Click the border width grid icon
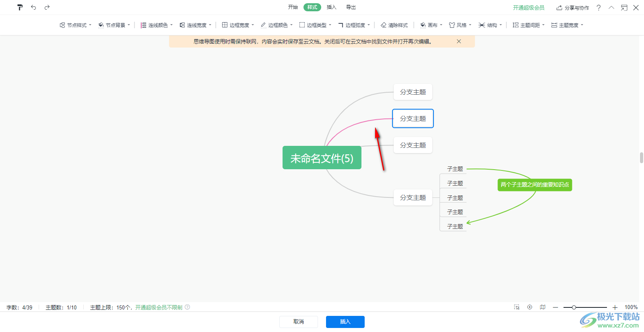This screenshot has height=332, width=644. [225, 25]
